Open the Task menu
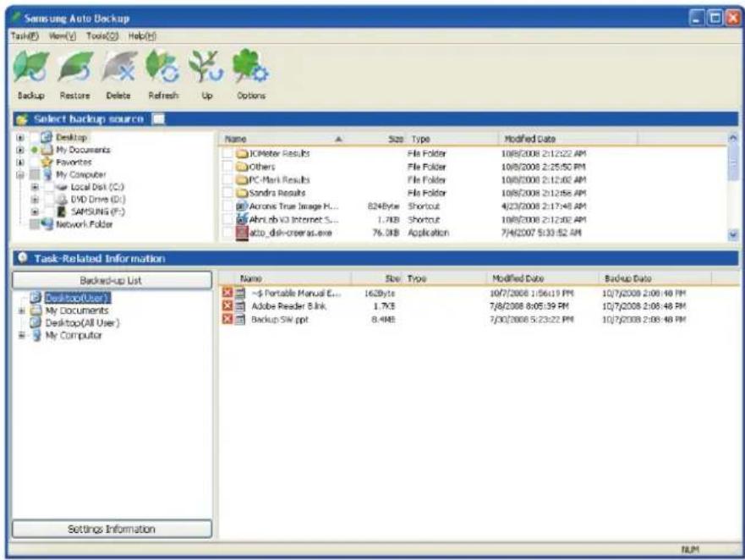Viewport: 745px width, 560px height. [x=25, y=36]
